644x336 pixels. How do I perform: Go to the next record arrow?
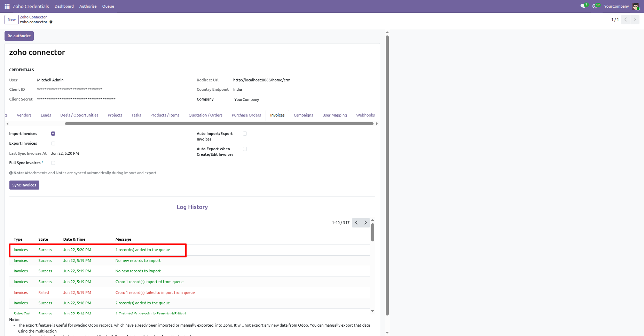635,19
